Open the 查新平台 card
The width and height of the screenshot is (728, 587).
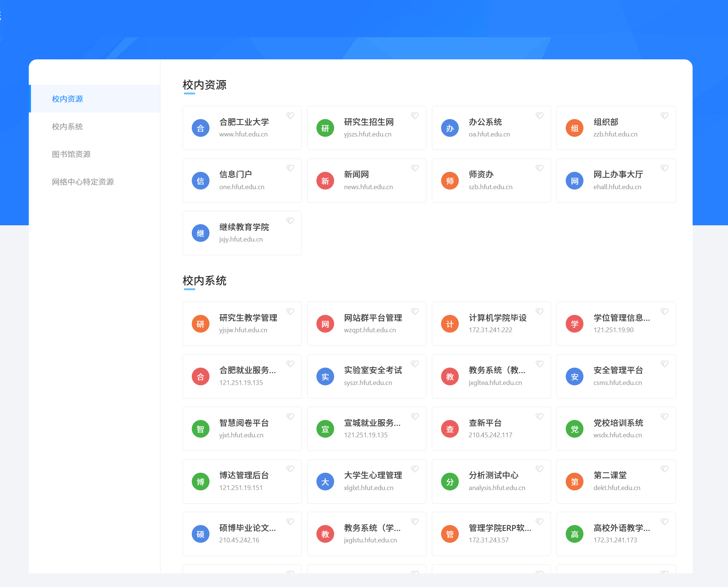point(490,428)
